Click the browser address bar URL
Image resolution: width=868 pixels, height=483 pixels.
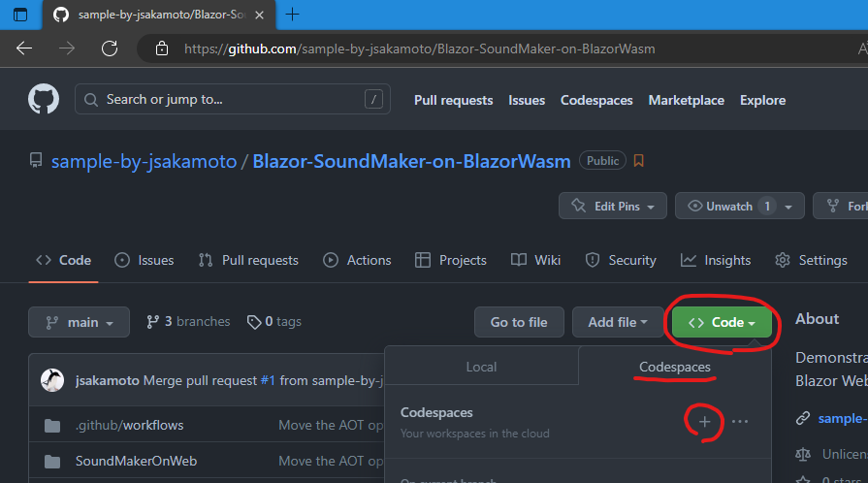[420, 48]
